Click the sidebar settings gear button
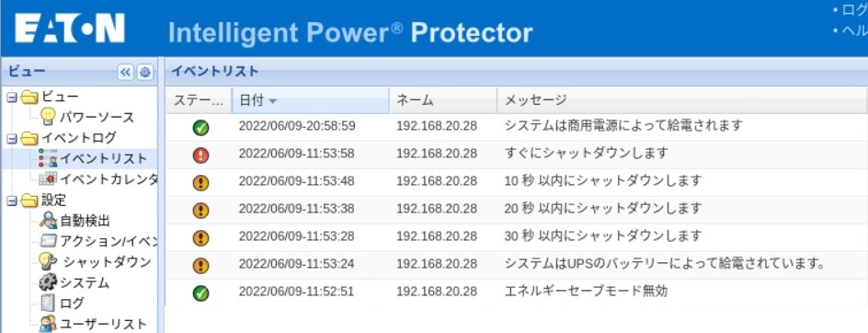 tap(145, 72)
